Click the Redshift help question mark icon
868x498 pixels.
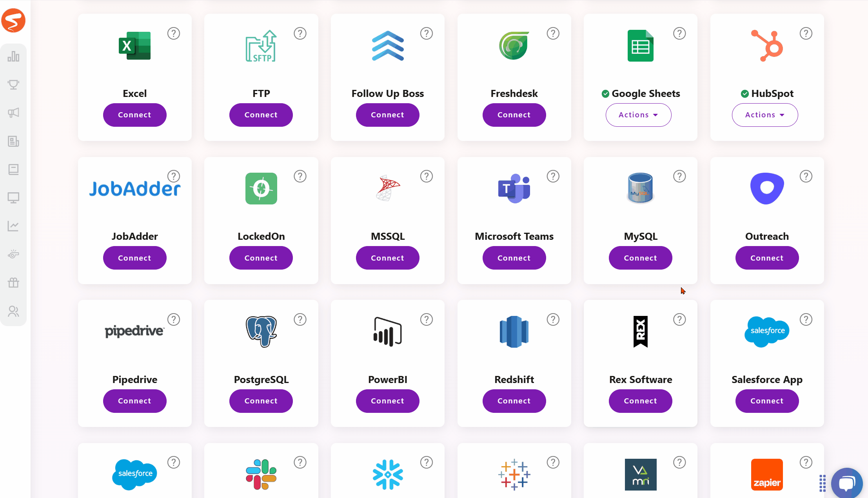(x=553, y=319)
